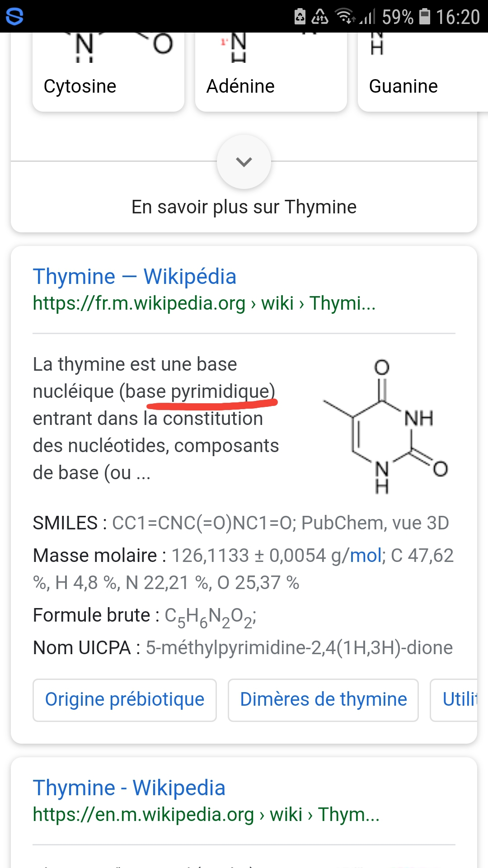Open the Thymine — Wikipédia French result
This screenshot has height=868, width=488.
135,276
